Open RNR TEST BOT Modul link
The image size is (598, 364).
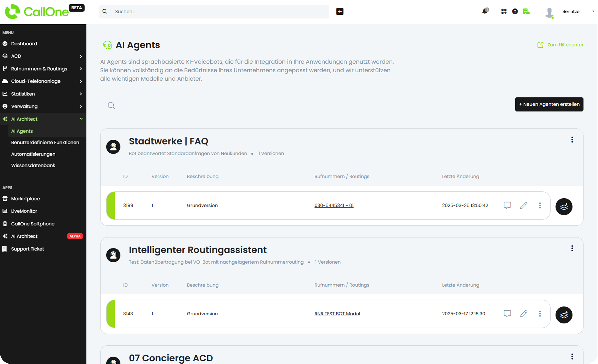tap(337, 314)
